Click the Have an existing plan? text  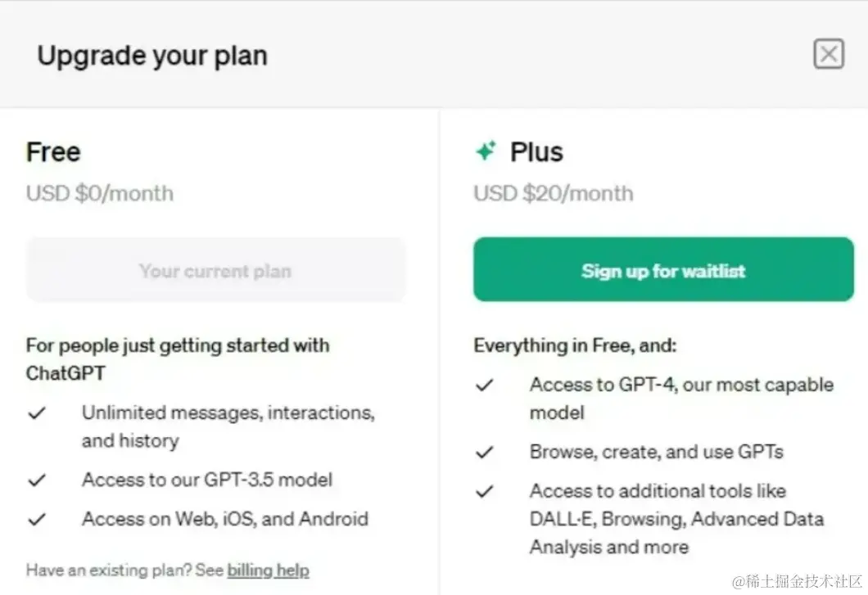point(124,570)
